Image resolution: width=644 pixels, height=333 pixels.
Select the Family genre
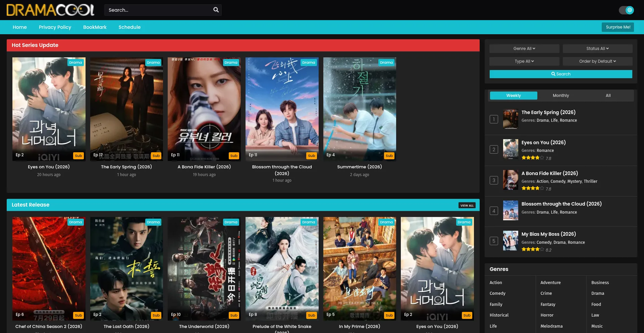click(496, 304)
